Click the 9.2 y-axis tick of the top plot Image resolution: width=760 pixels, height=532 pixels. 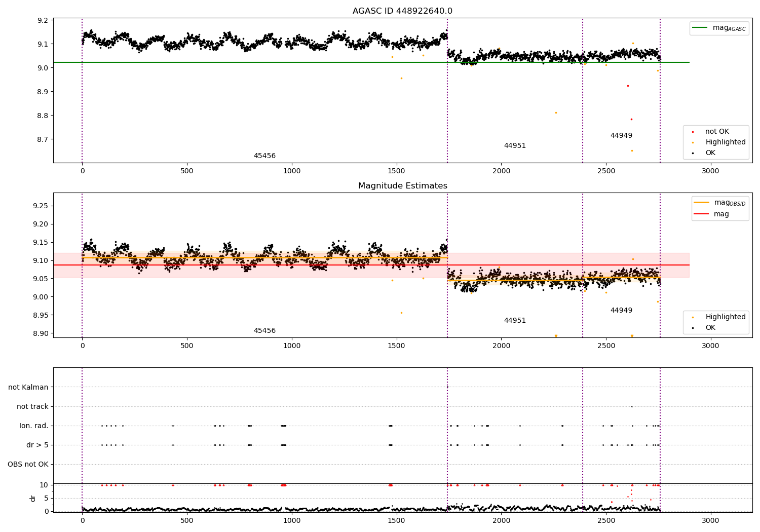pyautogui.click(x=43, y=21)
